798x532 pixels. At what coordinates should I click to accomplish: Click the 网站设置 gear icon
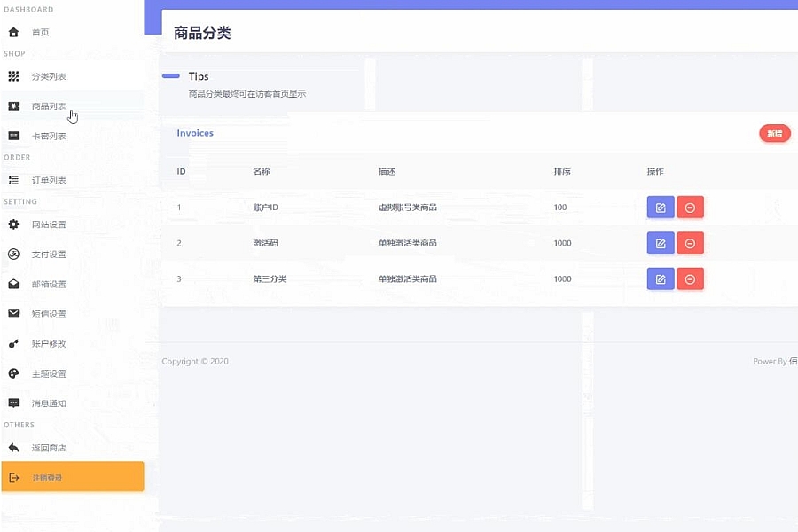coord(13,224)
